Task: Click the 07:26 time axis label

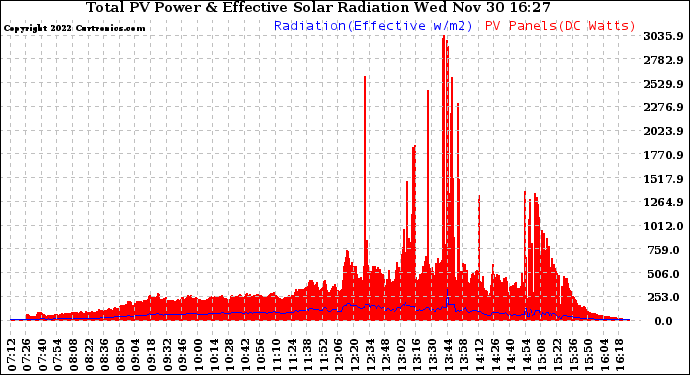Action: [27, 355]
